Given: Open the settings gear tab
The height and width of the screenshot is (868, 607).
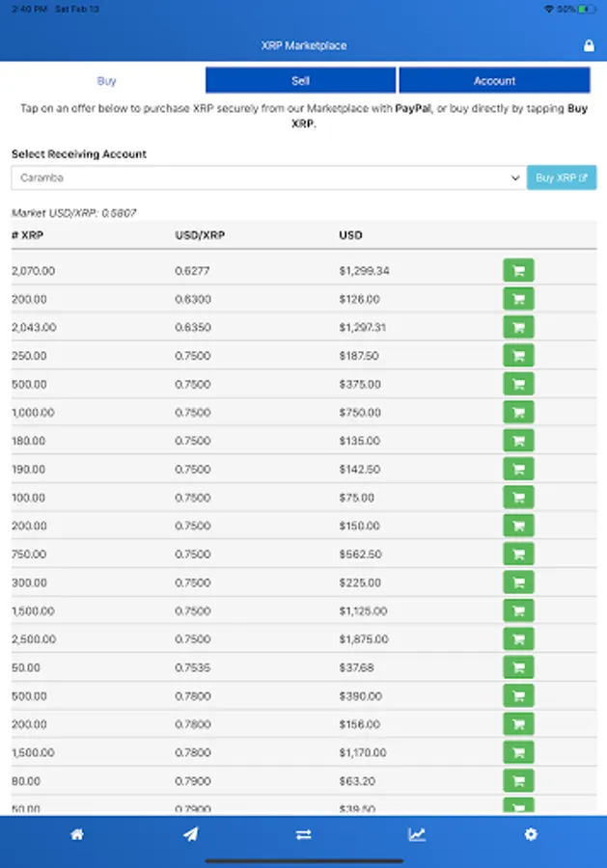Looking at the screenshot, I should 531,834.
